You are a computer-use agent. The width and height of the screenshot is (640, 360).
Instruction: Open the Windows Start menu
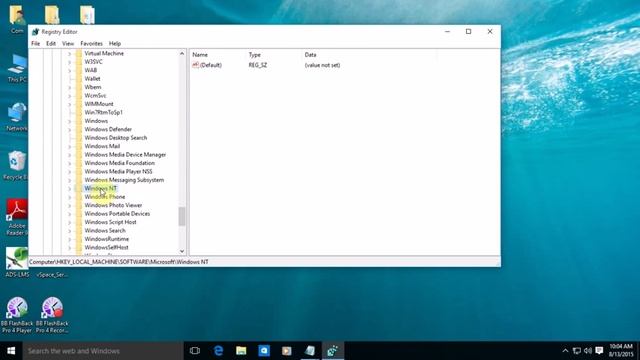[x=11, y=351]
